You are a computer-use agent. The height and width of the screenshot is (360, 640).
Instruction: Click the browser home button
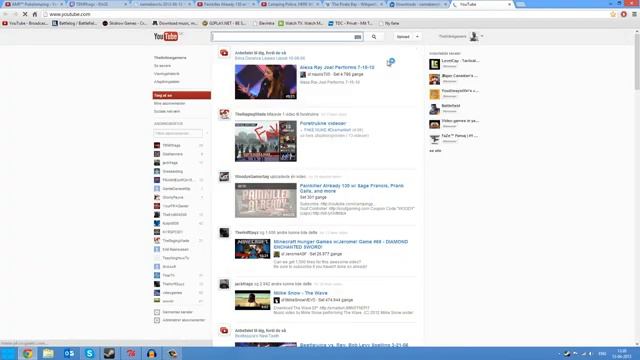35,14
